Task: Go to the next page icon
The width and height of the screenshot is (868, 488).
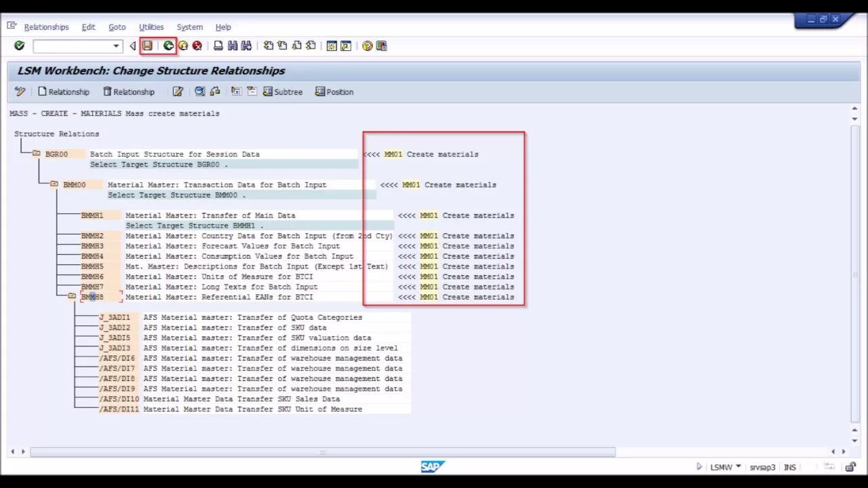Action: click(x=296, y=45)
